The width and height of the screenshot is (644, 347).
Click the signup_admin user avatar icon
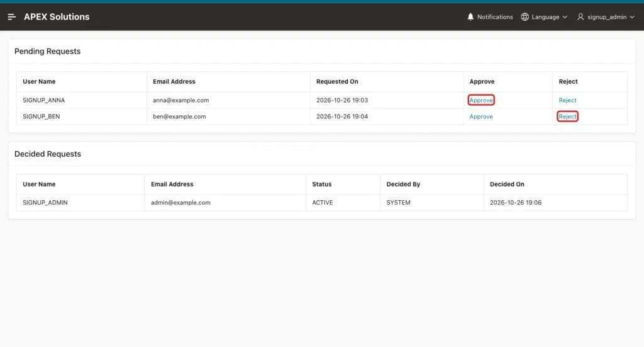click(x=580, y=17)
